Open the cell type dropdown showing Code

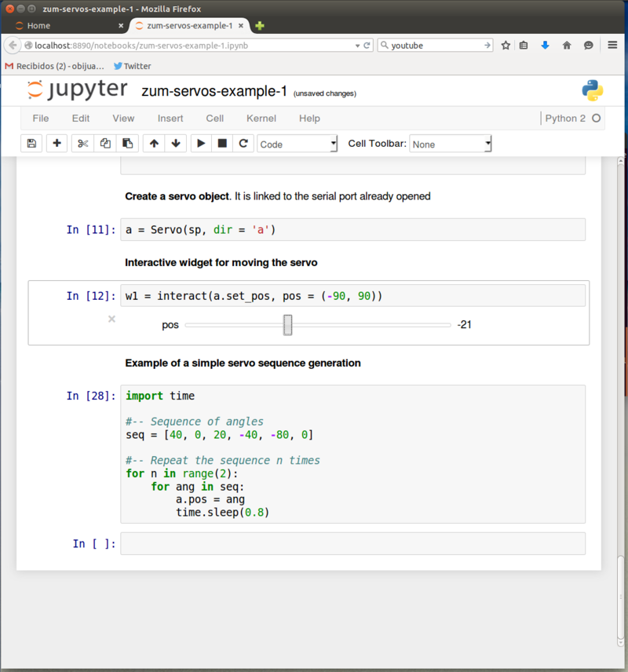[x=297, y=144]
